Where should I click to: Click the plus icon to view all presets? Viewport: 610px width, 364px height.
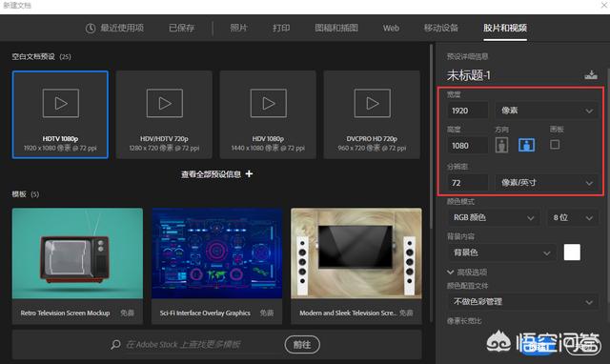pos(249,173)
